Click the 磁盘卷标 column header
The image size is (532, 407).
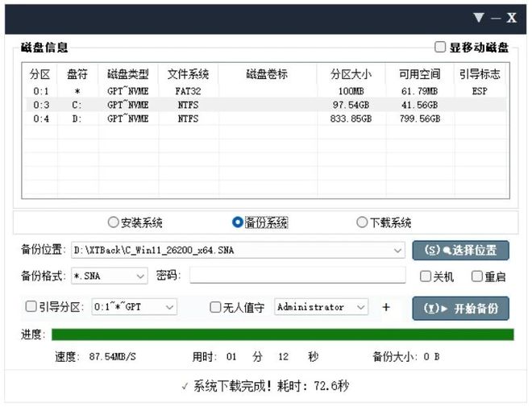point(267,74)
